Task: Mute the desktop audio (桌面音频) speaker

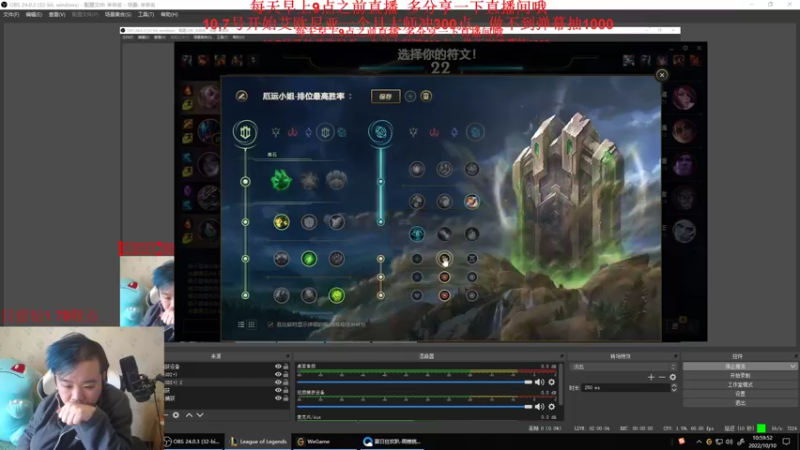Action: 539,382
